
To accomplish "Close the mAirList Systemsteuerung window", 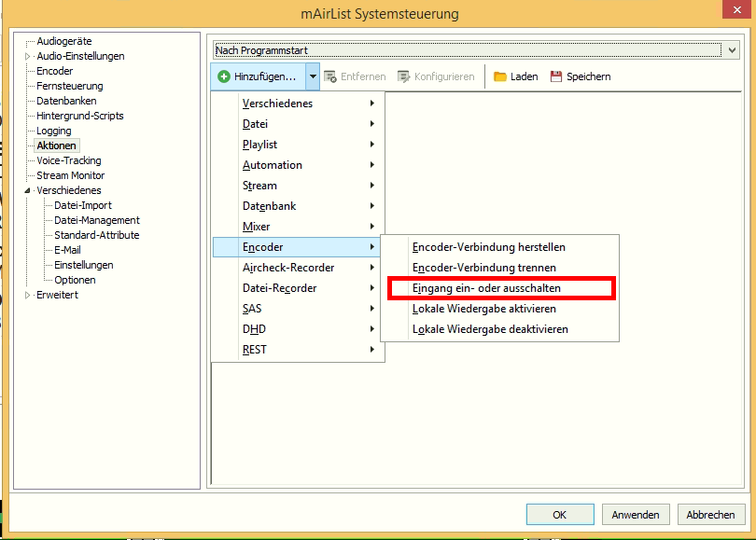I will pos(736,9).
